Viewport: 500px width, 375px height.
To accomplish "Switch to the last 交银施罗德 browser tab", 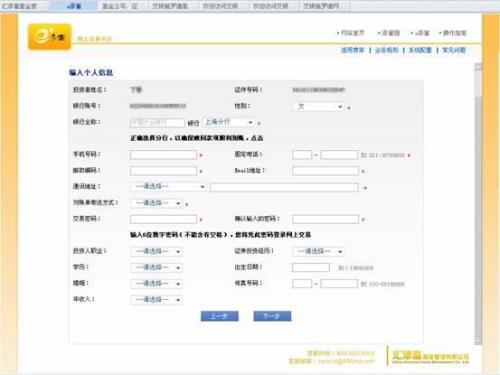I will click(325, 6).
